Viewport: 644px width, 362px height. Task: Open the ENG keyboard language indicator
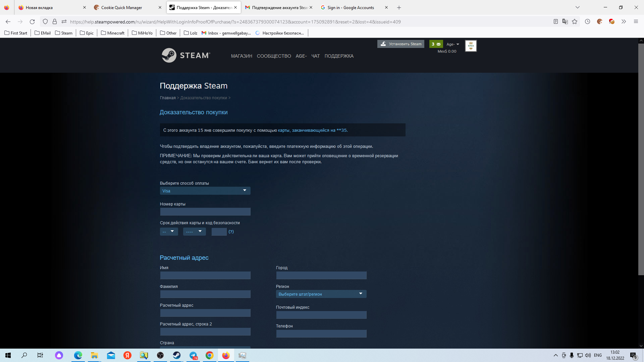(598, 355)
